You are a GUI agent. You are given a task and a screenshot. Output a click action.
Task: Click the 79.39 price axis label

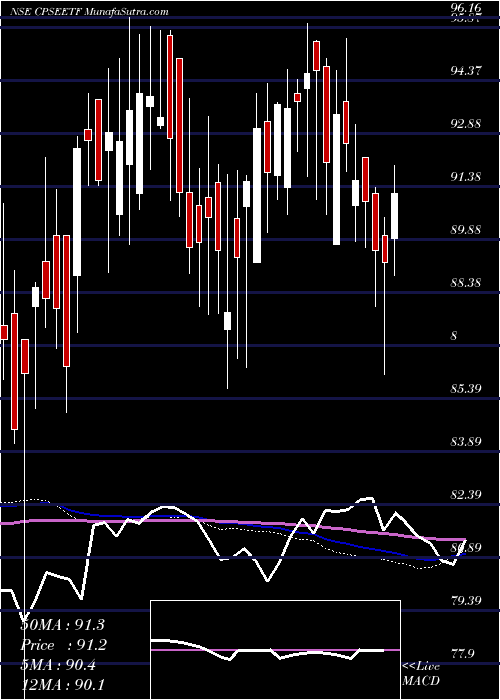[465, 600]
